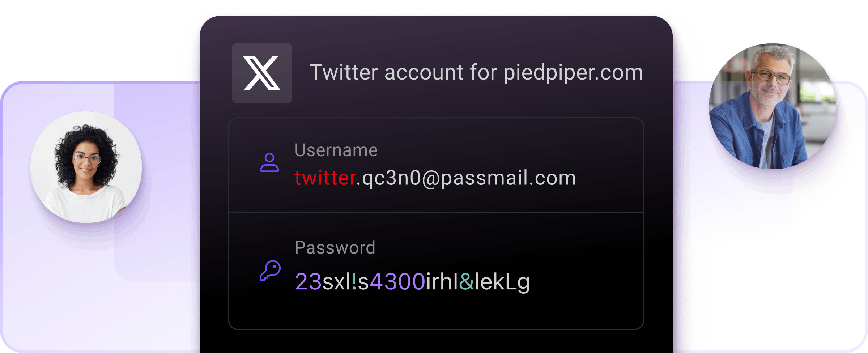Image resolution: width=868 pixels, height=353 pixels.
Task: Click the purple key password icon
Action: pos(270,271)
